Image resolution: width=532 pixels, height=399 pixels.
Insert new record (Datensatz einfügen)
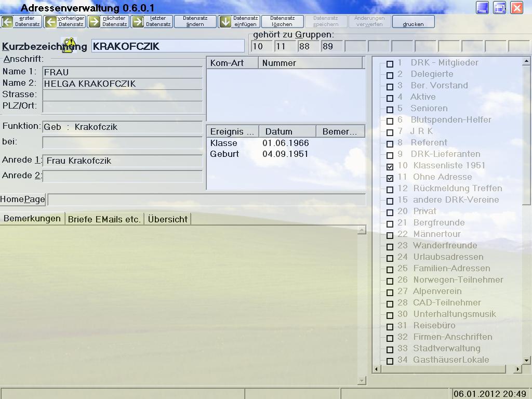point(239,21)
